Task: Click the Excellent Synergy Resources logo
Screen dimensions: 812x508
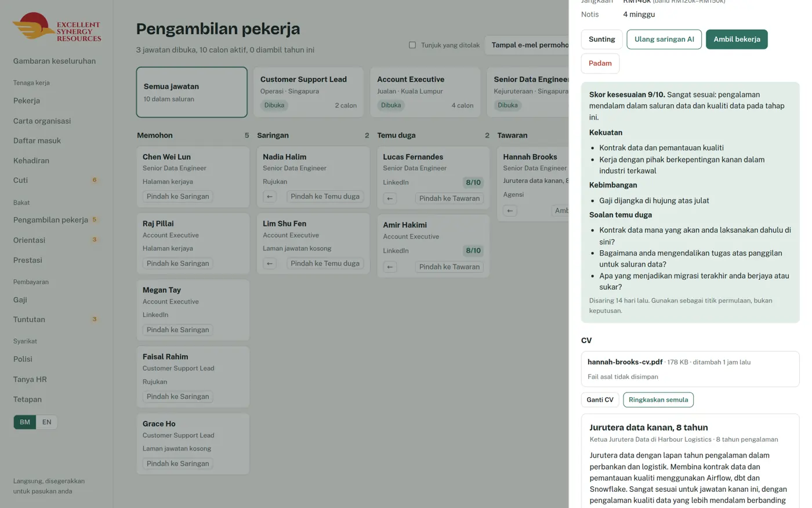Action: tap(57, 27)
